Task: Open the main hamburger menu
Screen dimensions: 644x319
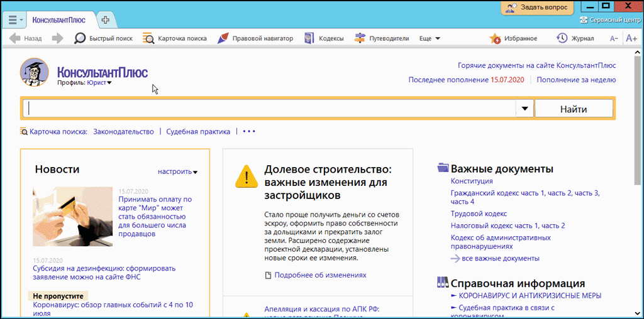Action: 16,19
